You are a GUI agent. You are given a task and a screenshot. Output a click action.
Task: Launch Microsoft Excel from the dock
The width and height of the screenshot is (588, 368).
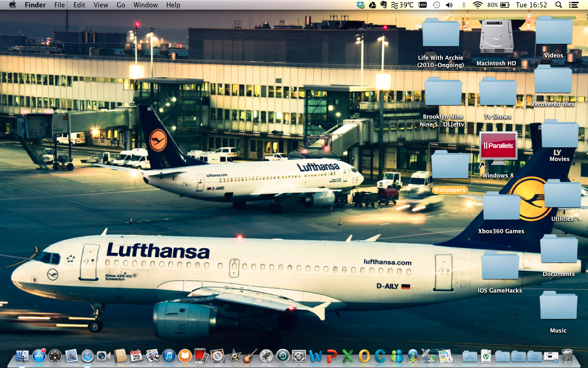coord(348,356)
